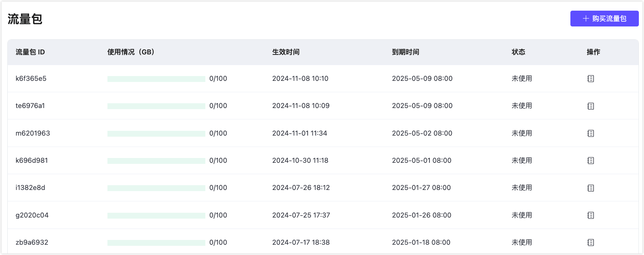644x255 pixels.
Task: Click the usage progress bar for m6201963
Action: (x=156, y=134)
